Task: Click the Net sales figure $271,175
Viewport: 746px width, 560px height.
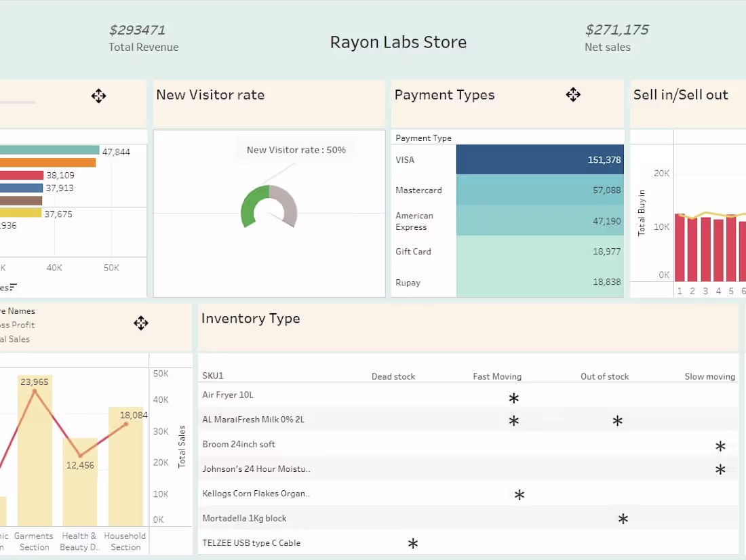Action: (x=617, y=30)
